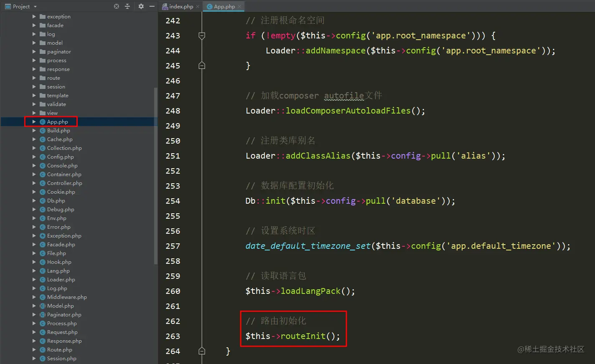This screenshot has width=595, height=364.
Task: Click the Env.php class icon
Action: 43,218
